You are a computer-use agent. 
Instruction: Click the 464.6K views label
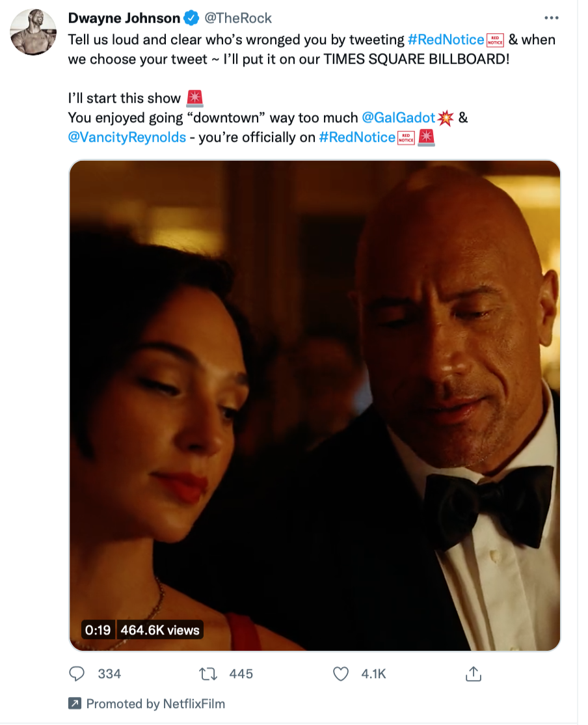click(x=160, y=629)
